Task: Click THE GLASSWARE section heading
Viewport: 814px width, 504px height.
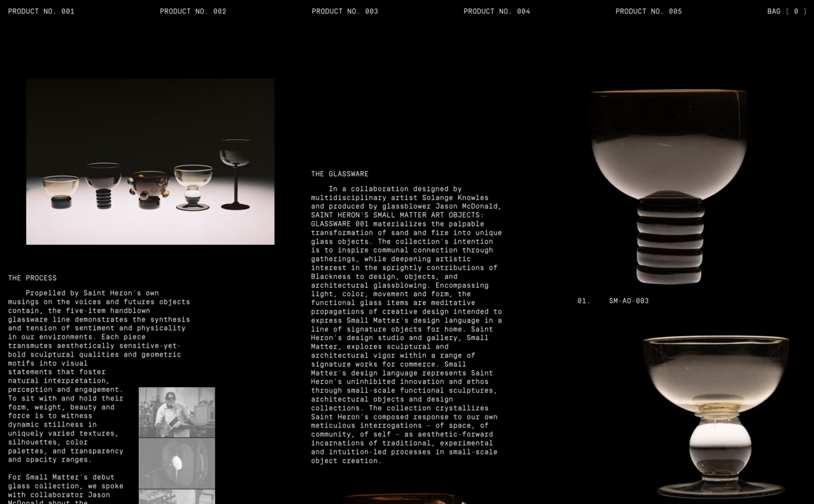Action: click(x=340, y=174)
